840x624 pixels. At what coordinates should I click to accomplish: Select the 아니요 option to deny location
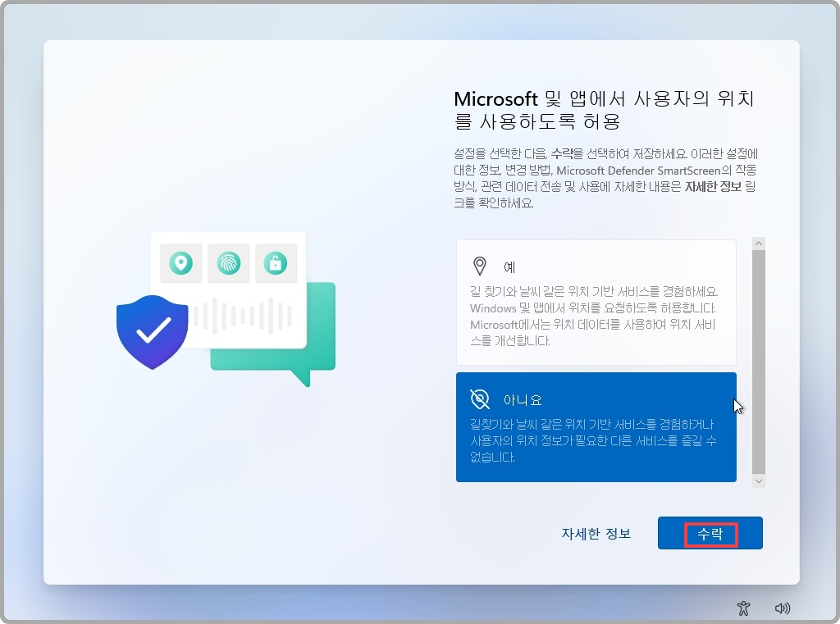[596, 426]
